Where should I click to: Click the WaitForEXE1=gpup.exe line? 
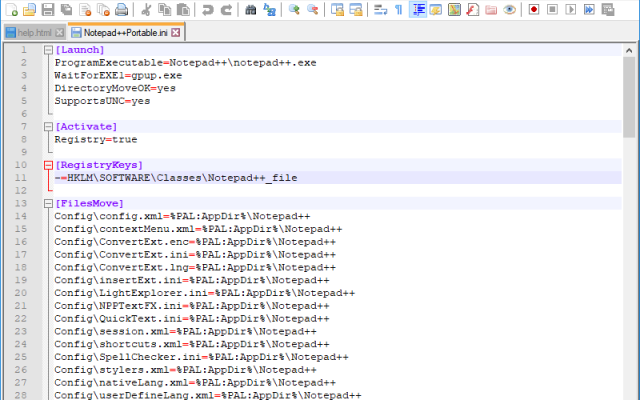[x=118, y=76]
